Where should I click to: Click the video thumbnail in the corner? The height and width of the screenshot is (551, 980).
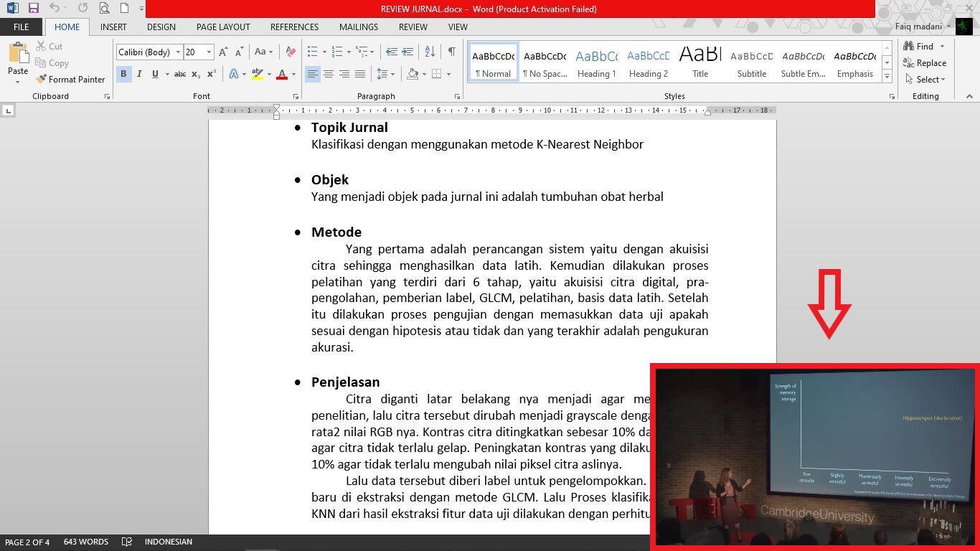click(x=815, y=456)
